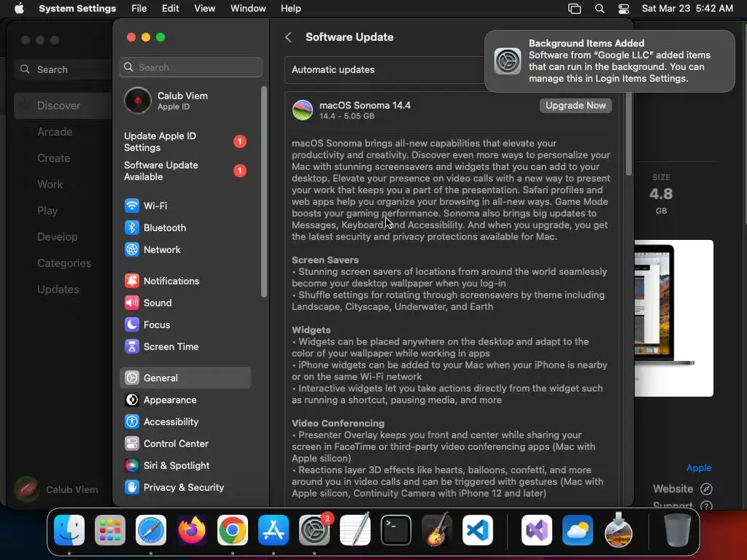This screenshot has height=560, width=747.
Task: Open the View menu
Action: click(204, 9)
